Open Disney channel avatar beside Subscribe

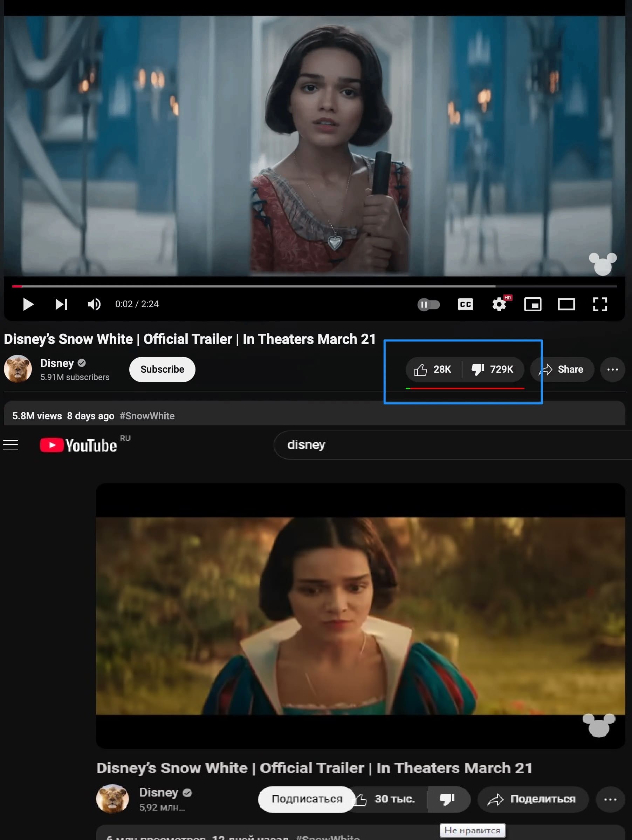[x=18, y=368]
